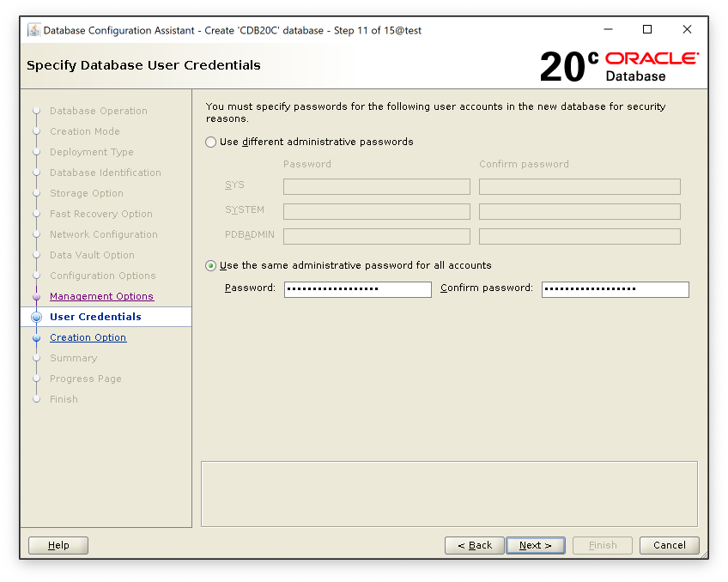
Task: Open Help
Action: [x=58, y=545]
